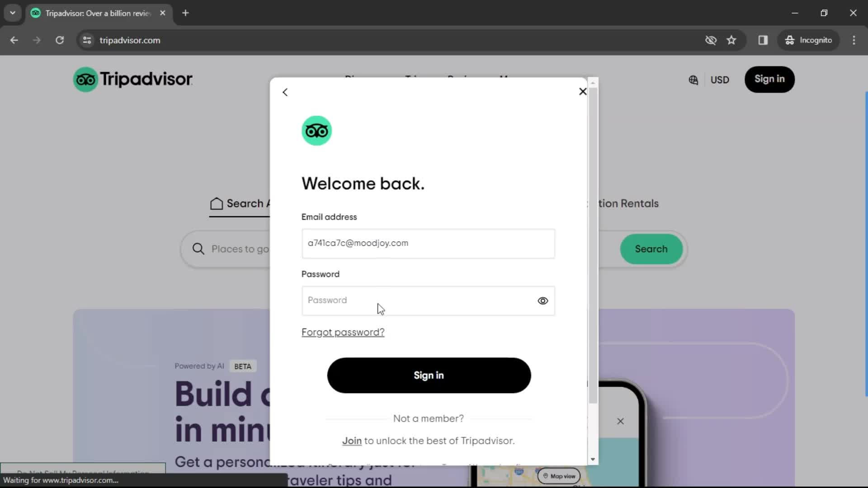Click the Tripadvisor favicon in tab

36,13
